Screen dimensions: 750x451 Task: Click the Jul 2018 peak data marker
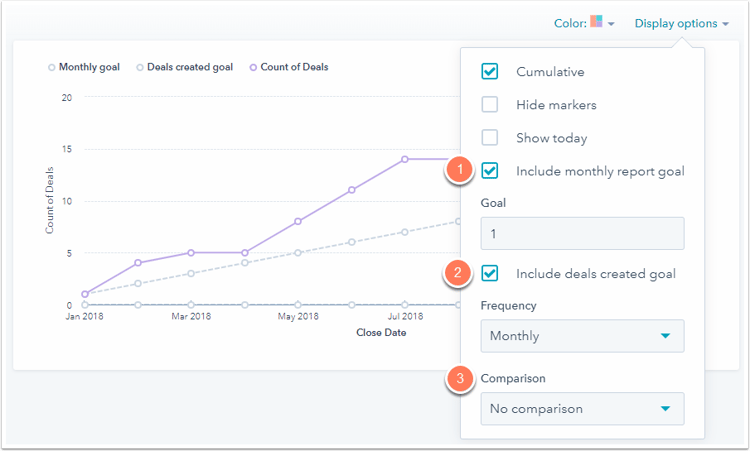(x=405, y=159)
